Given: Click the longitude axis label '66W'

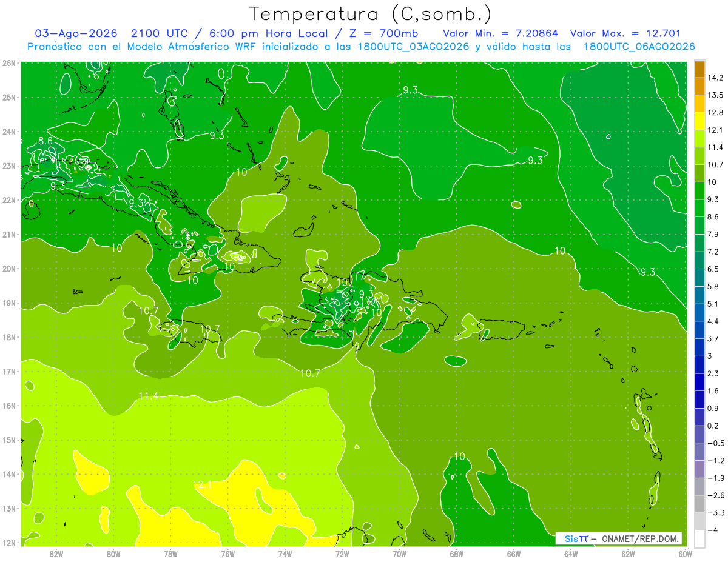Looking at the screenshot, I should coord(514,553).
